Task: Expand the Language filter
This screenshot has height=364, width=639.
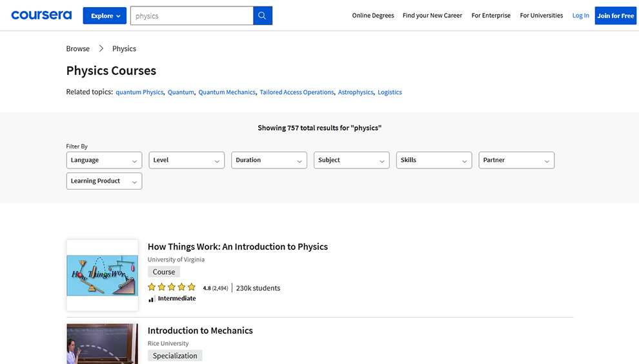Action: point(104,160)
